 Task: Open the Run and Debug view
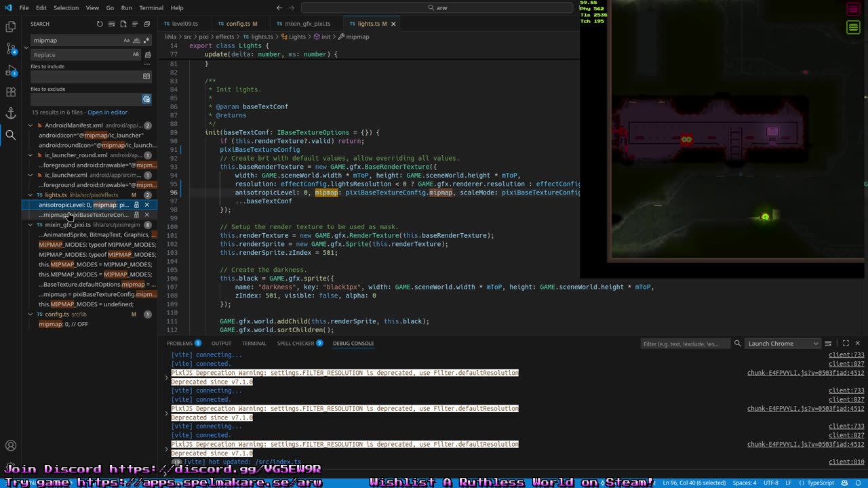(11, 70)
